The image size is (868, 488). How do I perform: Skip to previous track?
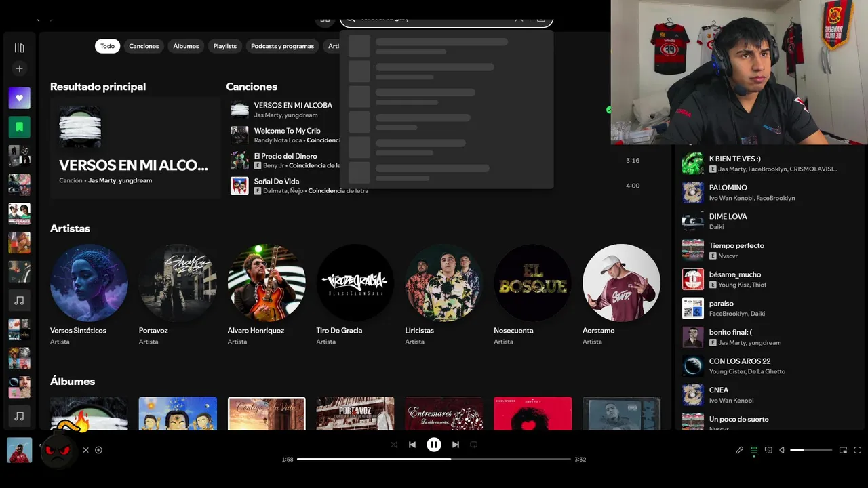click(x=412, y=445)
